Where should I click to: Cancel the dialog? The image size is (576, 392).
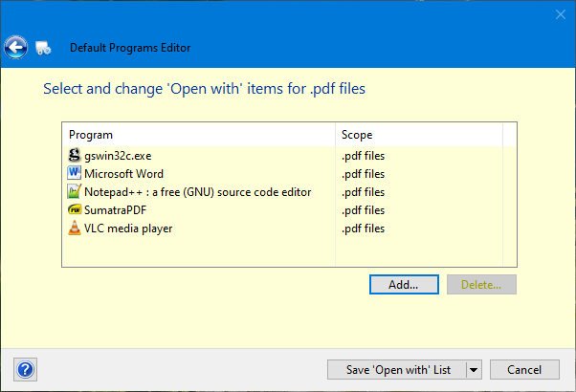(524, 370)
